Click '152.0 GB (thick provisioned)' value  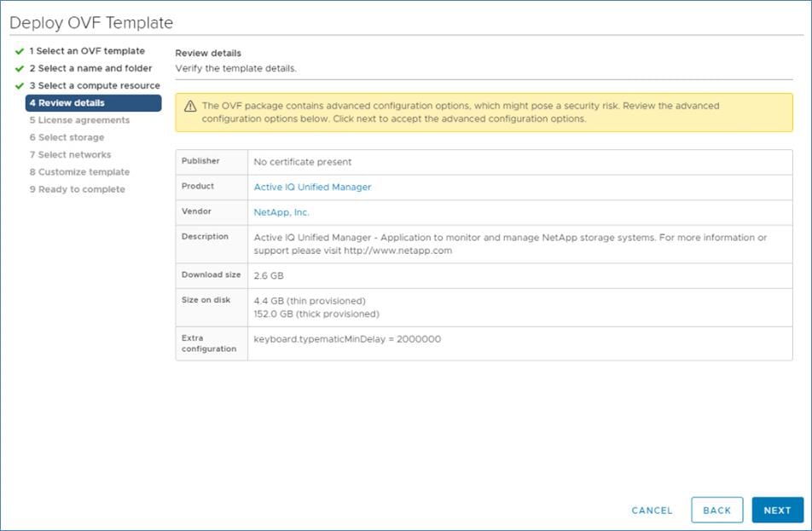point(316,315)
